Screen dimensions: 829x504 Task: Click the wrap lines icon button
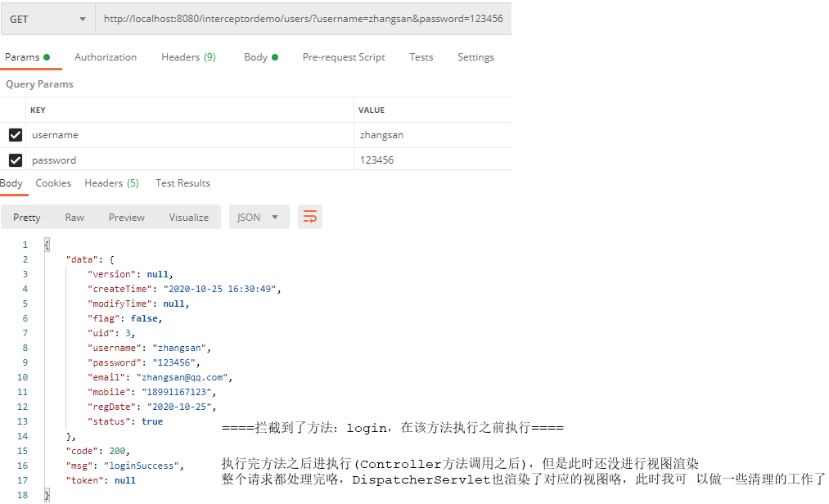point(310,217)
